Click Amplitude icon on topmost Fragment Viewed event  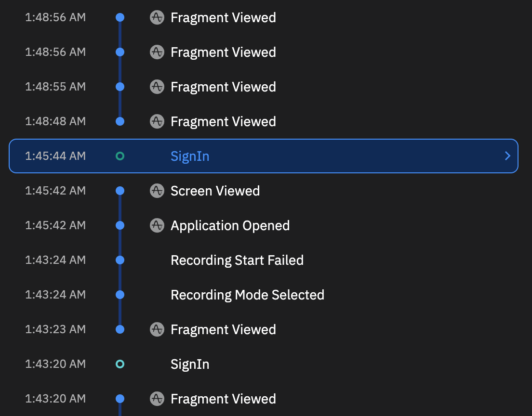(x=157, y=17)
